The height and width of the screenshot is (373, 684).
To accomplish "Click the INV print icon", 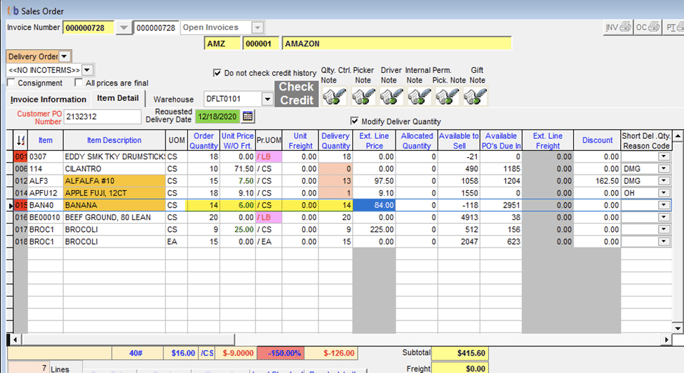I will tap(618, 27).
